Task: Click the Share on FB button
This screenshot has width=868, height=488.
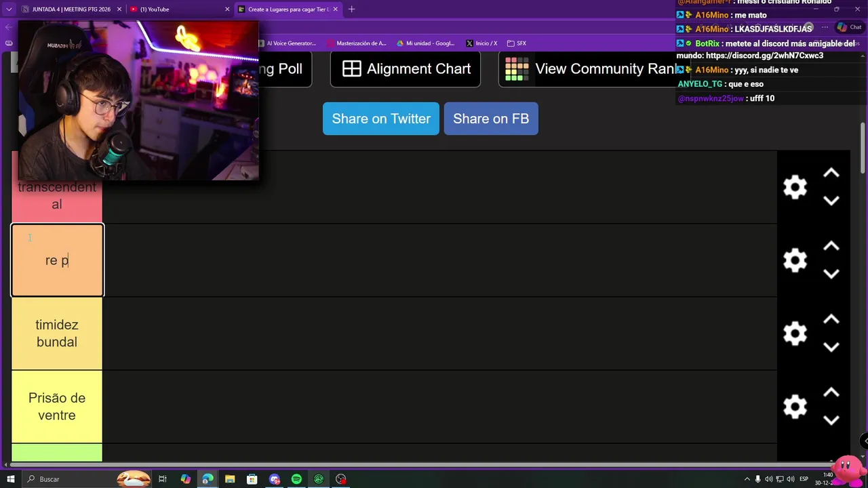Action: [x=491, y=119]
